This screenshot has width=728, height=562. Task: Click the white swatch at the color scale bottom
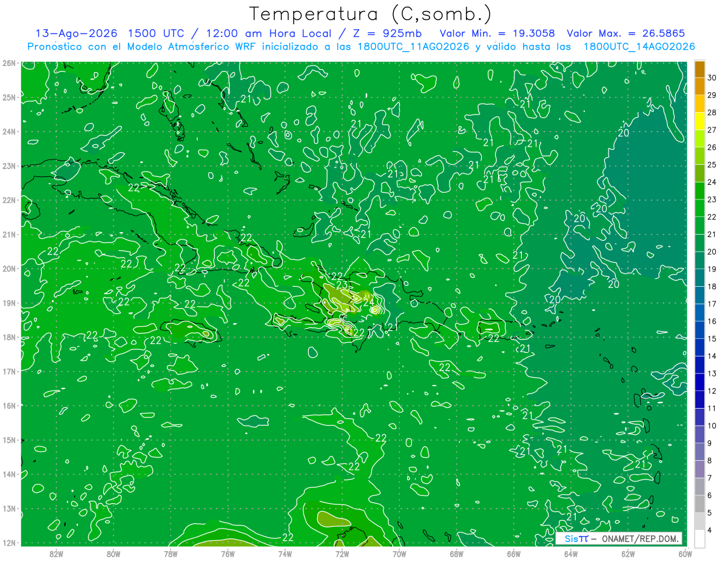click(x=699, y=538)
